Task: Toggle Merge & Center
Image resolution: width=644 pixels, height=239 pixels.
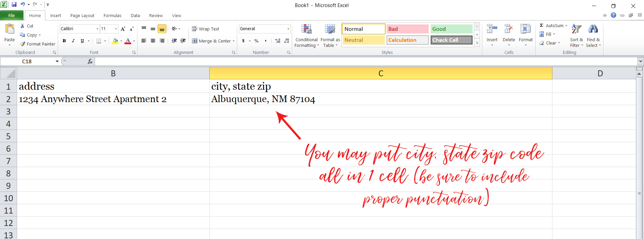Action: [x=211, y=41]
